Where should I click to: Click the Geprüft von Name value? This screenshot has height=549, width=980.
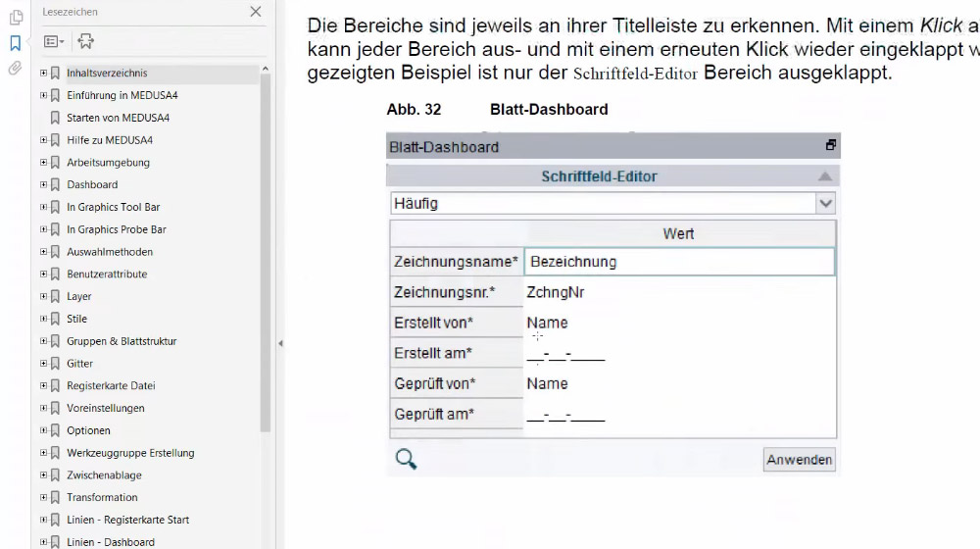click(x=547, y=383)
